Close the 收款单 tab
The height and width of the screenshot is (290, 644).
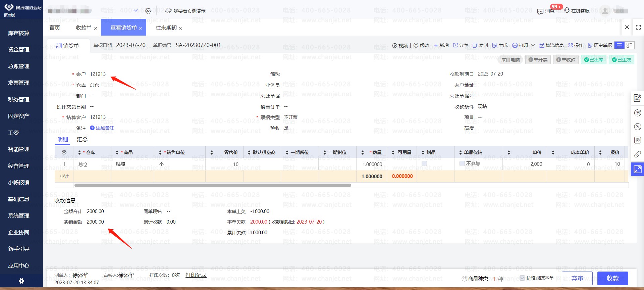coord(96,28)
